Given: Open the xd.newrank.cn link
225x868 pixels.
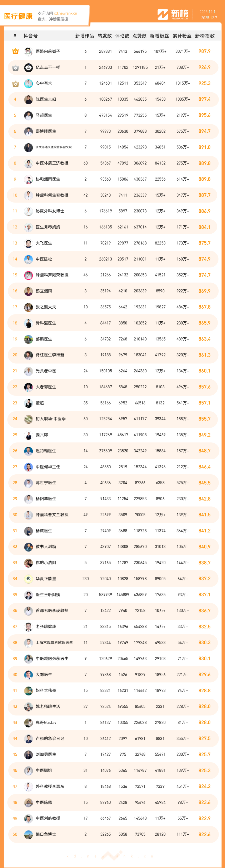Looking at the screenshot, I should click(65, 14).
